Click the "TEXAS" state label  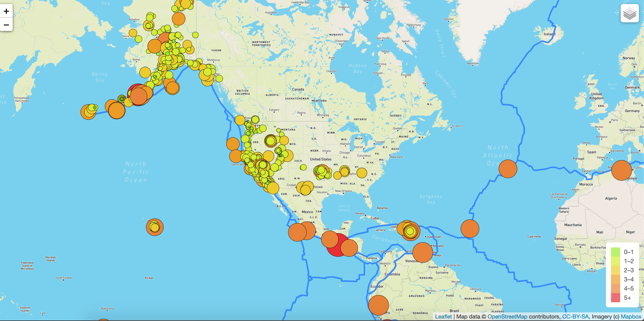click(318, 187)
